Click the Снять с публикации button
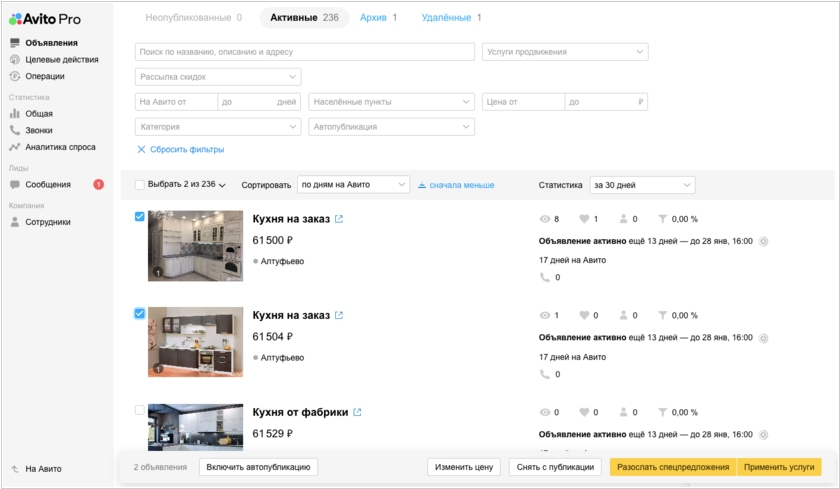Viewport: 840px width, 489px height. click(555, 467)
